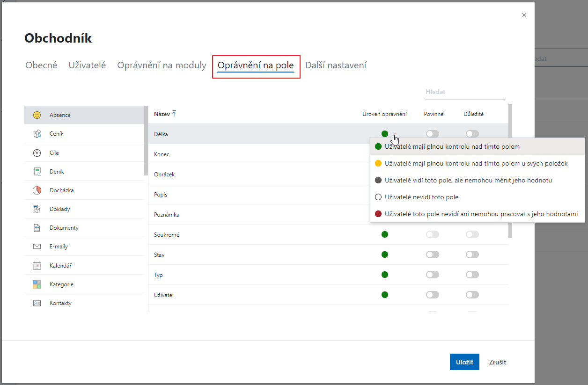Viewport: 588px width, 385px height.
Task: Toggle Povinné switch for Uživatel row
Action: [433, 295]
